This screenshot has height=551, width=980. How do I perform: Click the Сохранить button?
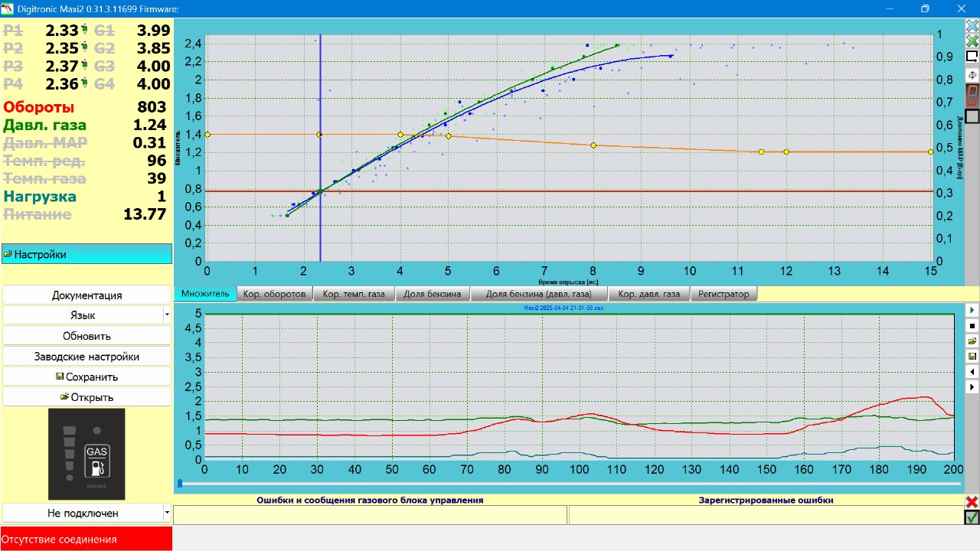click(x=87, y=377)
